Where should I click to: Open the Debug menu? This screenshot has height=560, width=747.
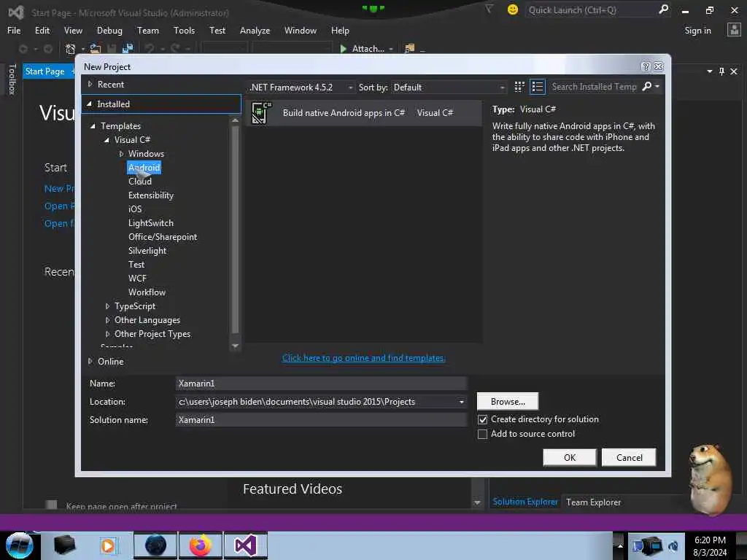click(109, 31)
